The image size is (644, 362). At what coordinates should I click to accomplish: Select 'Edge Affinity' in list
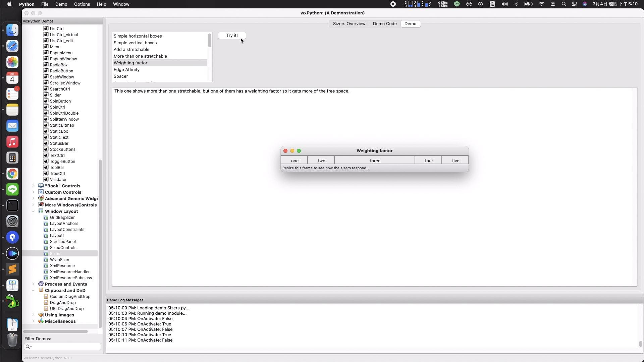point(160,69)
